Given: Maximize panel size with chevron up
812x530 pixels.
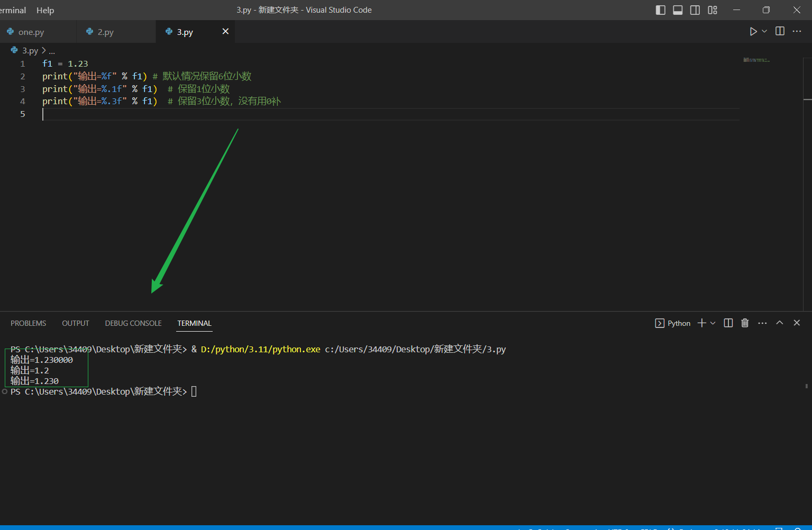Looking at the screenshot, I should coord(779,323).
